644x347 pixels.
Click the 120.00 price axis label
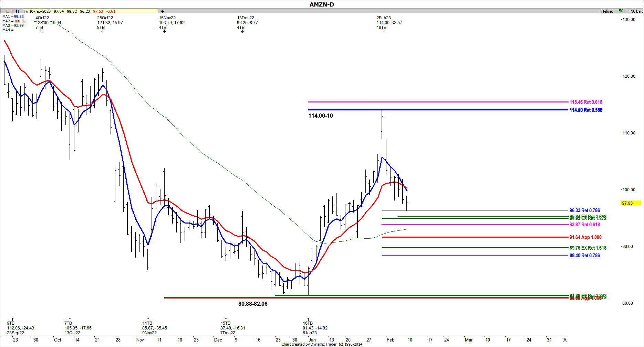click(x=629, y=76)
